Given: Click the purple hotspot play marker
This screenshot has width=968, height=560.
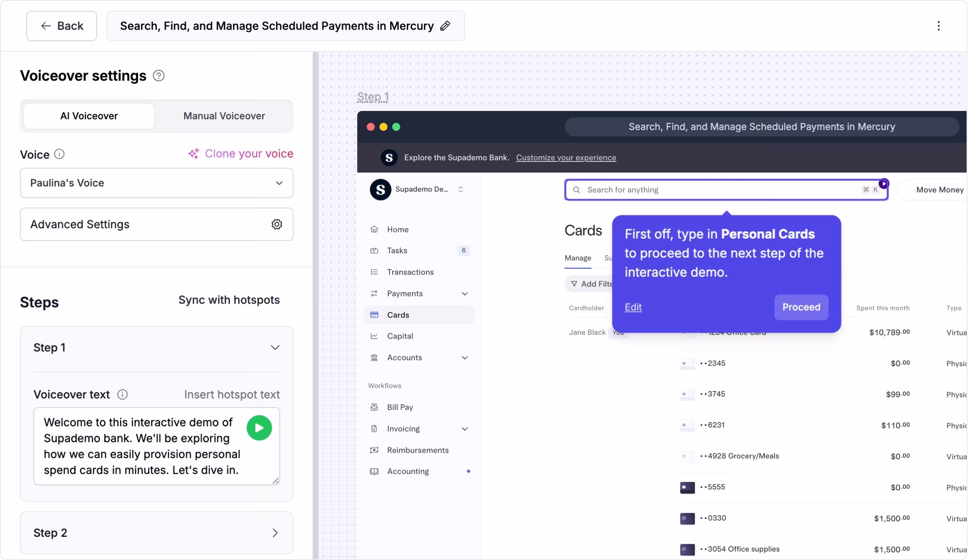Looking at the screenshot, I should tap(883, 184).
